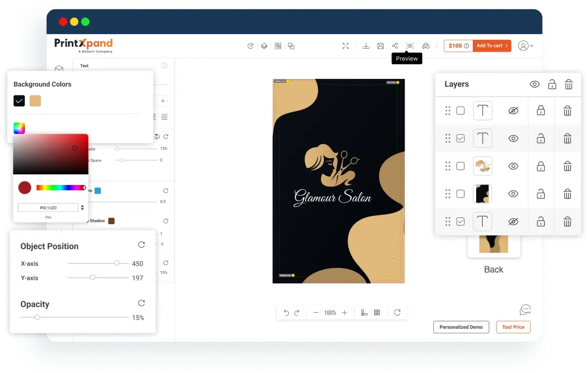
Task: Click the Glamour Salon text on canvas
Action: coord(333,197)
